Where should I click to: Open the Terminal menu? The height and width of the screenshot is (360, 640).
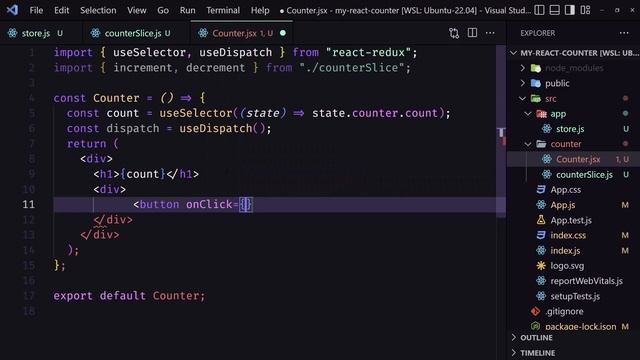(223, 10)
